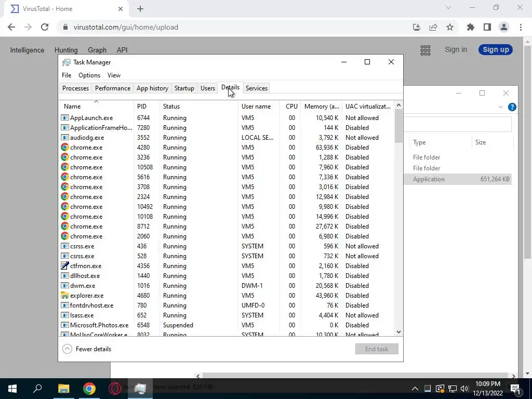Collapse Task Manager with Fewer details
Screen dimensions: 532x399
pyautogui.click(x=87, y=349)
